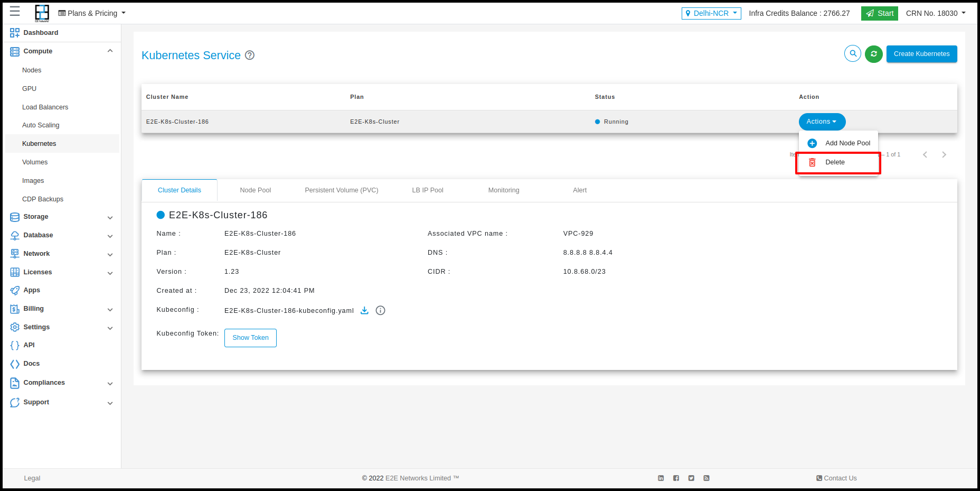Click the Database cloud icon

15,235
